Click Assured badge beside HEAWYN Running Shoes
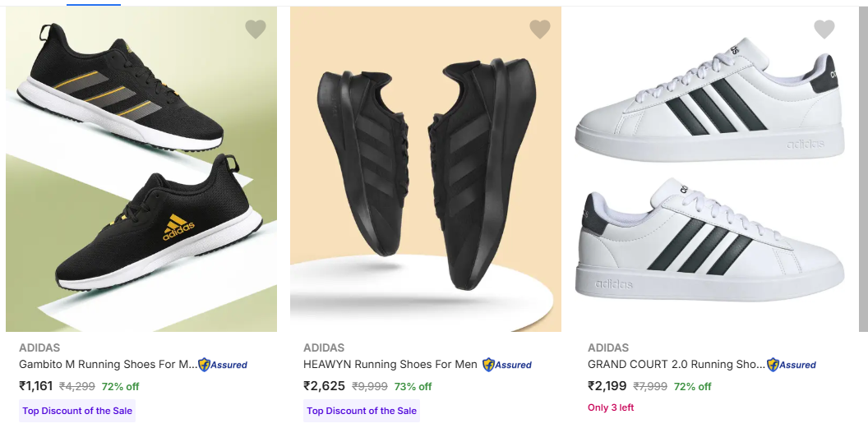This screenshot has height=428, width=868. [x=507, y=365]
